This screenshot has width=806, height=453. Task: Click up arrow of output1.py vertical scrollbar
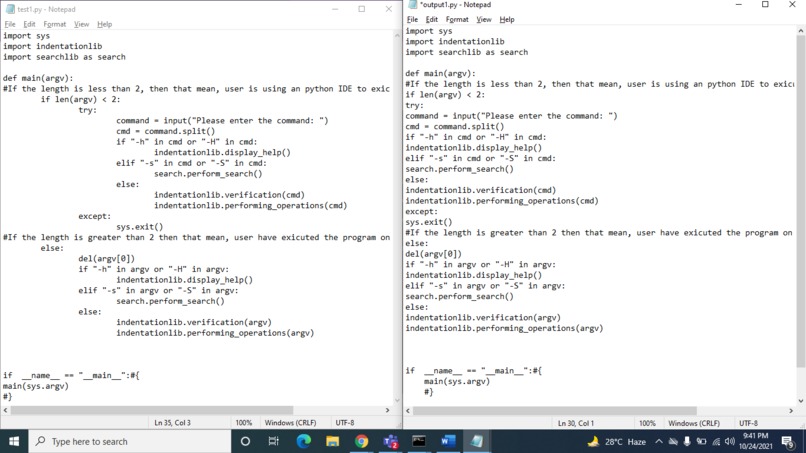pyautogui.click(x=801, y=31)
